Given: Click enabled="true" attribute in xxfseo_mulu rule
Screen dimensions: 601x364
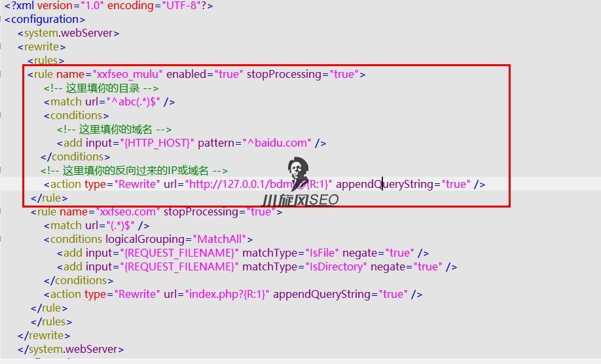Looking at the screenshot, I should point(205,75).
